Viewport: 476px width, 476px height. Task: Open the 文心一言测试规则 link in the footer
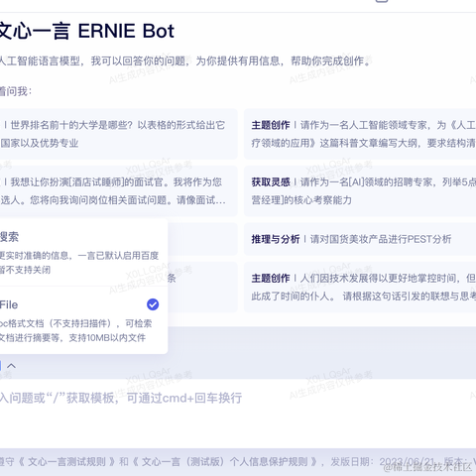66,461
